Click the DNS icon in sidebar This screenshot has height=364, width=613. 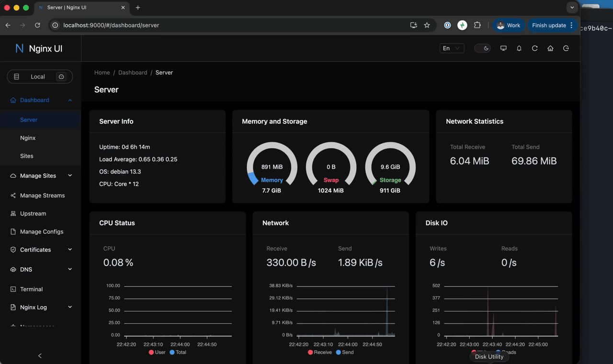[13, 269]
